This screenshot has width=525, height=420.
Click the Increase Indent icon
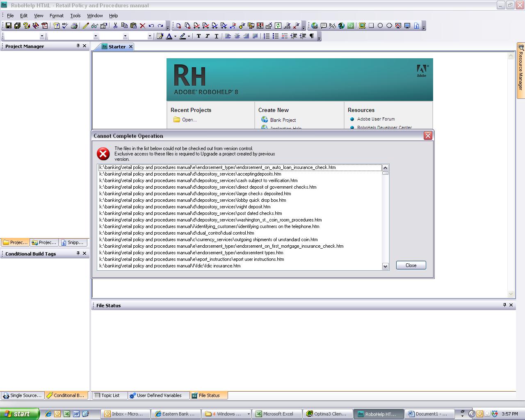tap(303, 36)
